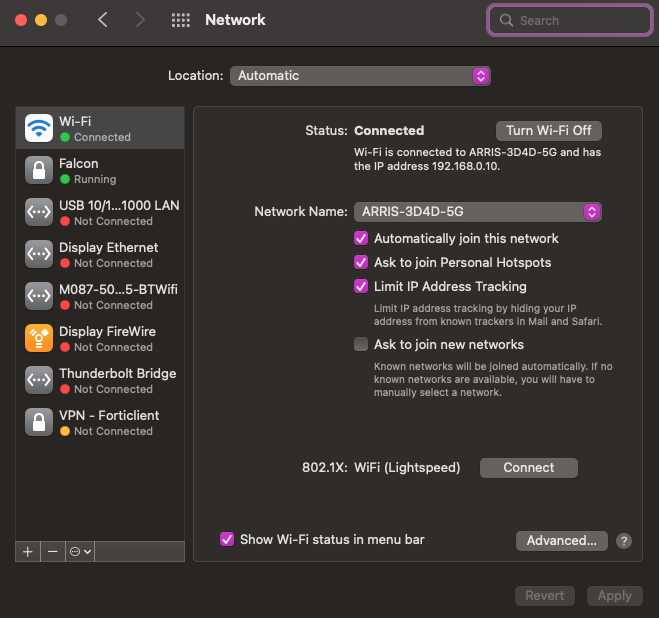
Task: Click the Wi-Fi IP address description text
Action: pyautogui.click(x=477, y=159)
